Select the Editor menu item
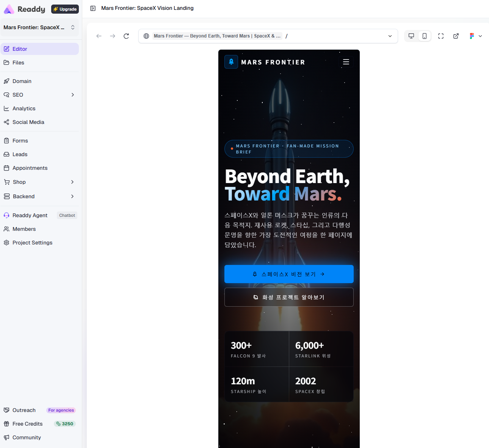 [x=39, y=49]
